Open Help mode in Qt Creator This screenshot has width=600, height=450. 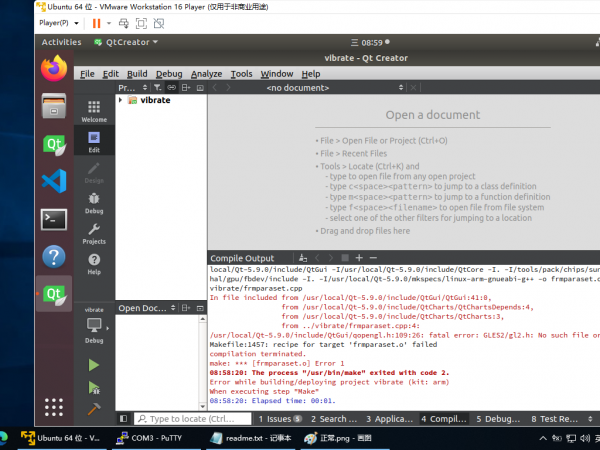pyautogui.click(x=94, y=263)
